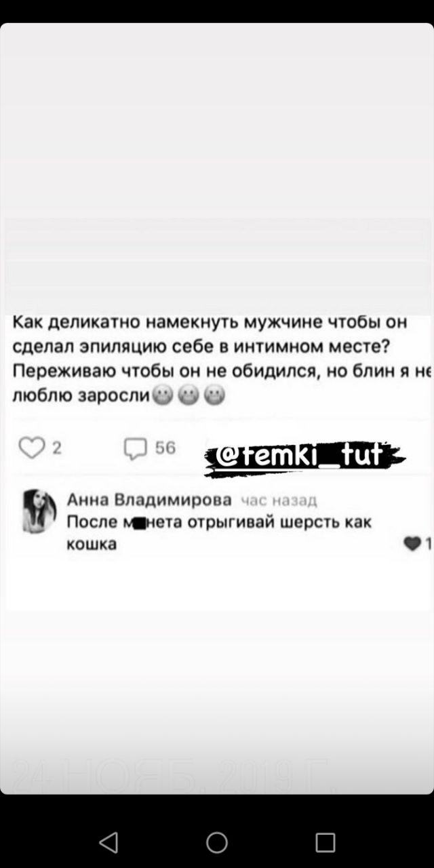Viewport: 434px width, 868px height.
Task: Click the commenter's avatar photo
Action: coord(39,511)
